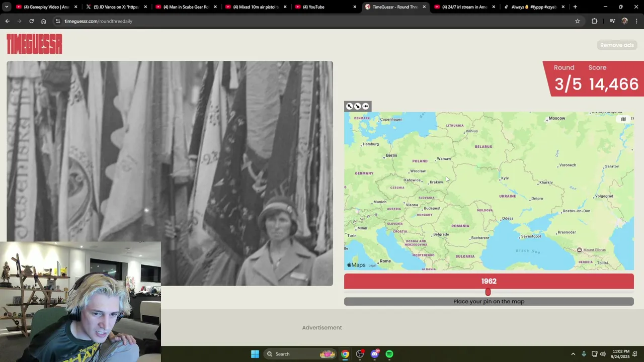Click the Round 3/5 indicator
644x362 pixels.
[568, 78]
